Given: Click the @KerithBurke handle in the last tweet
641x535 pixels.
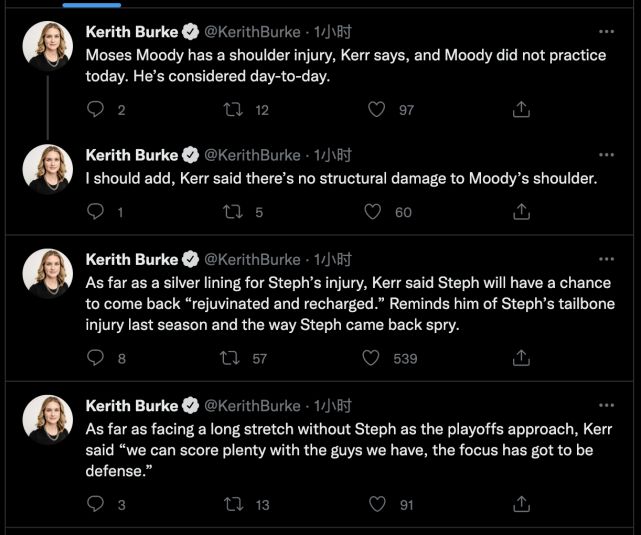Looking at the screenshot, I should click(252, 406).
